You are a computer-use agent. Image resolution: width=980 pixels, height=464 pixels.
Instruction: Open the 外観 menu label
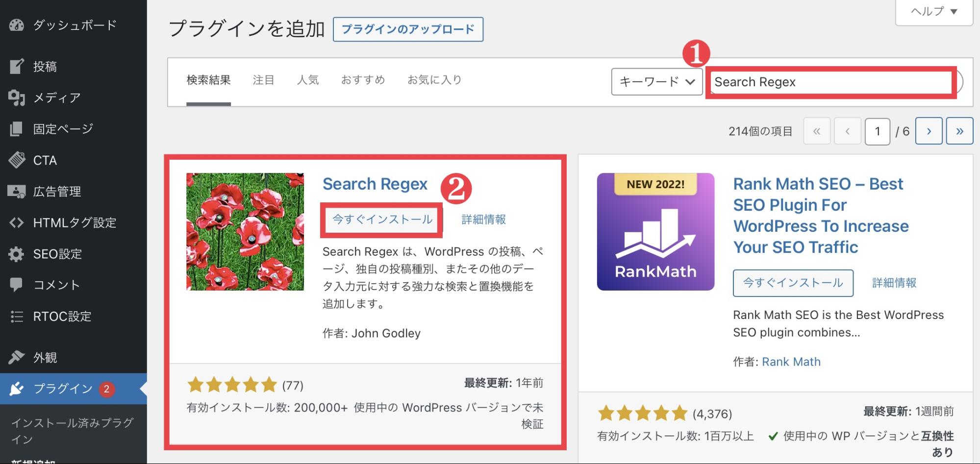(45, 357)
